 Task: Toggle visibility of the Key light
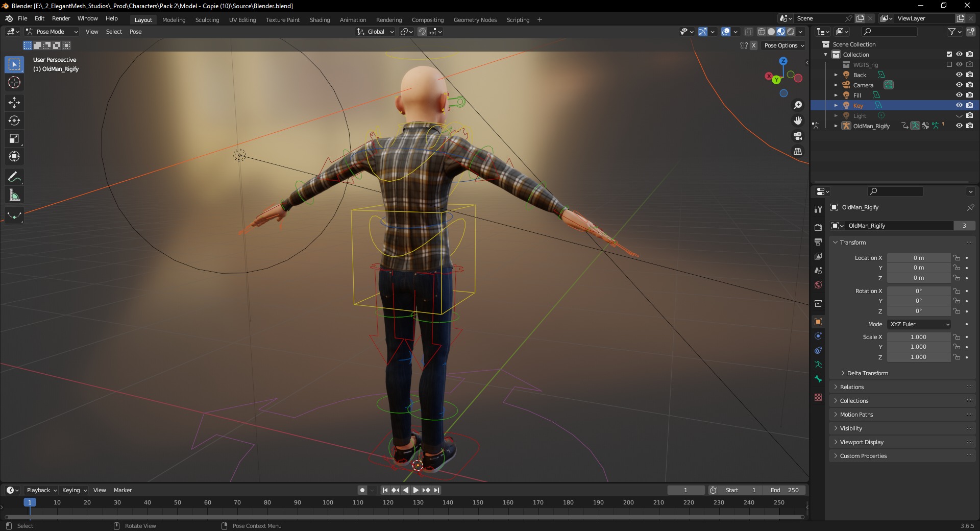[x=959, y=105]
